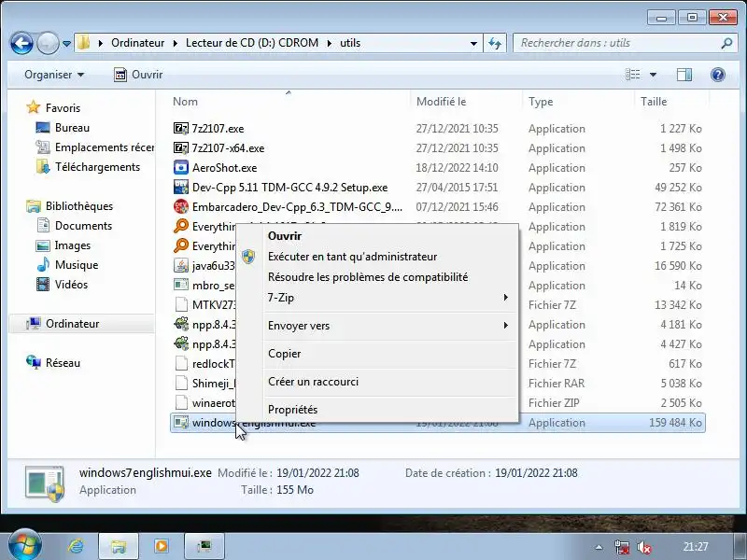Open Explorer help question mark

[717, 75]
